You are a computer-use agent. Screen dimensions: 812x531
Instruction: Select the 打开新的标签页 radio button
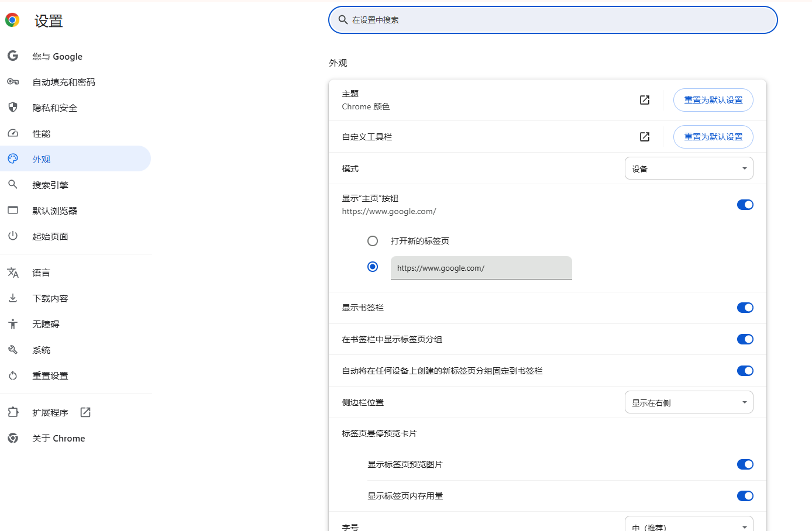[x=373, y=241]
